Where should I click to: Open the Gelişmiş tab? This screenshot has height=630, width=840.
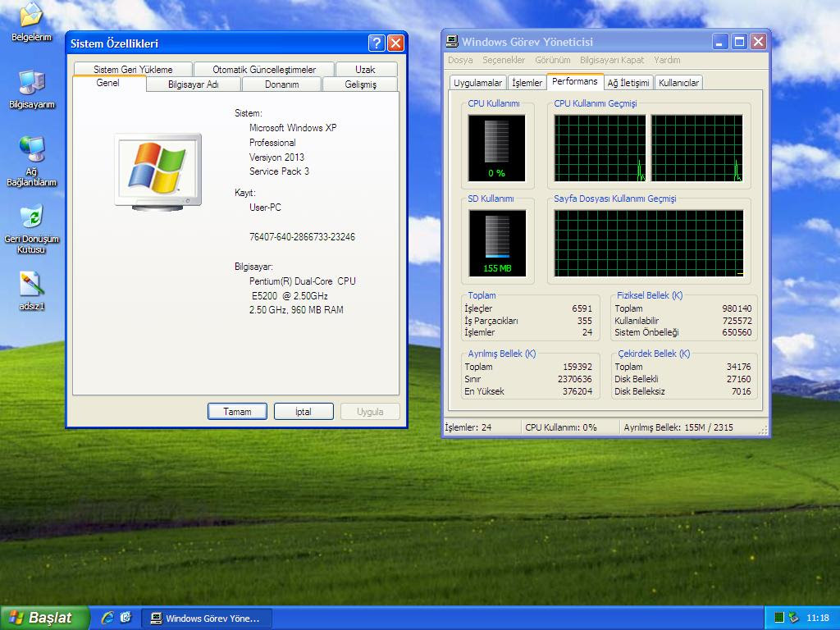(x=361, y=84)
